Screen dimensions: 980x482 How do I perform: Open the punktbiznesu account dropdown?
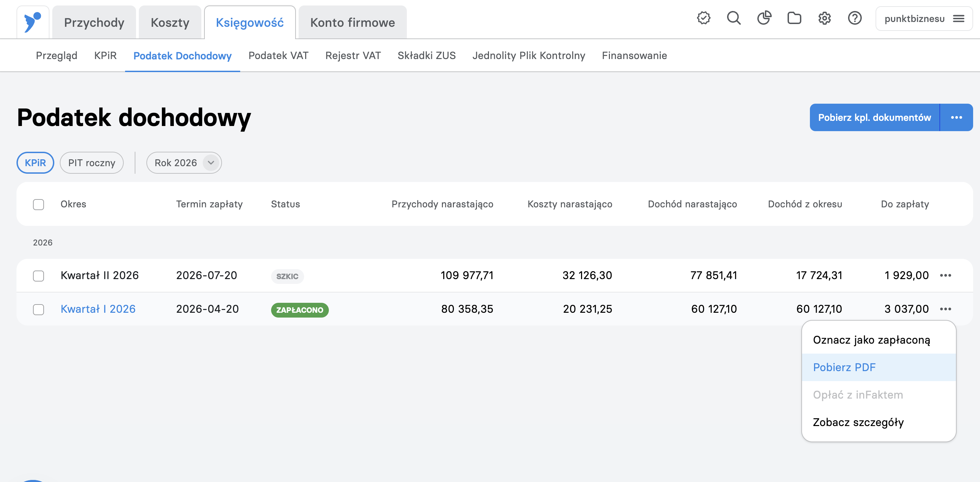(x=924, y=18)
